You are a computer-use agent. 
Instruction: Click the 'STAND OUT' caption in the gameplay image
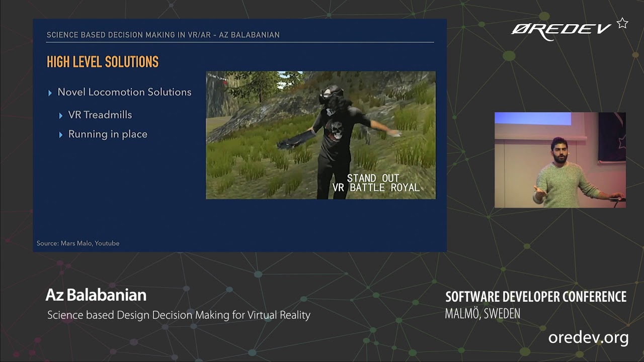point(373,178)
